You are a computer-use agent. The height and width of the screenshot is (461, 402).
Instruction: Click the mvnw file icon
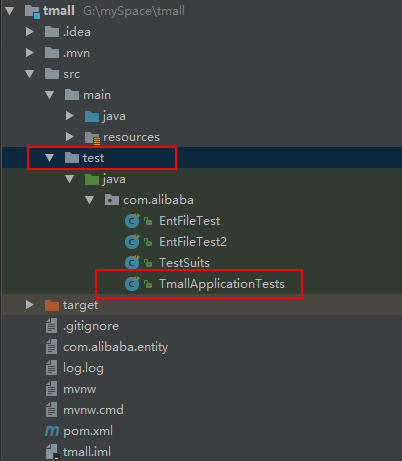(51, 389)
